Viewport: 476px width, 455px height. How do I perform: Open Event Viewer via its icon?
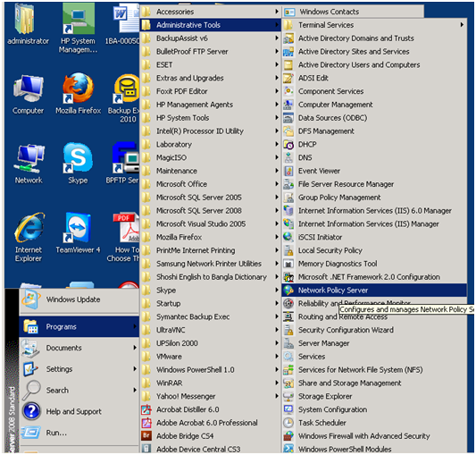288,171
